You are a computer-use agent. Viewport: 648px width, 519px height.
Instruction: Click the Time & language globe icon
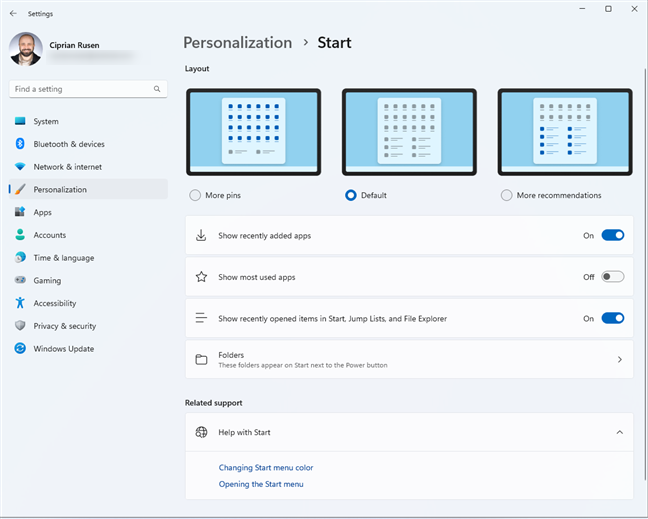click(20, 257)
